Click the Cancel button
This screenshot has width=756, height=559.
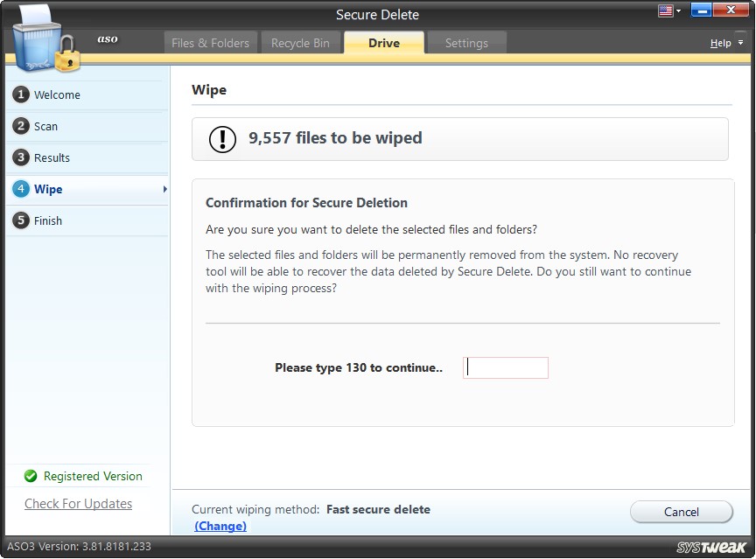[x=681, y=512]
